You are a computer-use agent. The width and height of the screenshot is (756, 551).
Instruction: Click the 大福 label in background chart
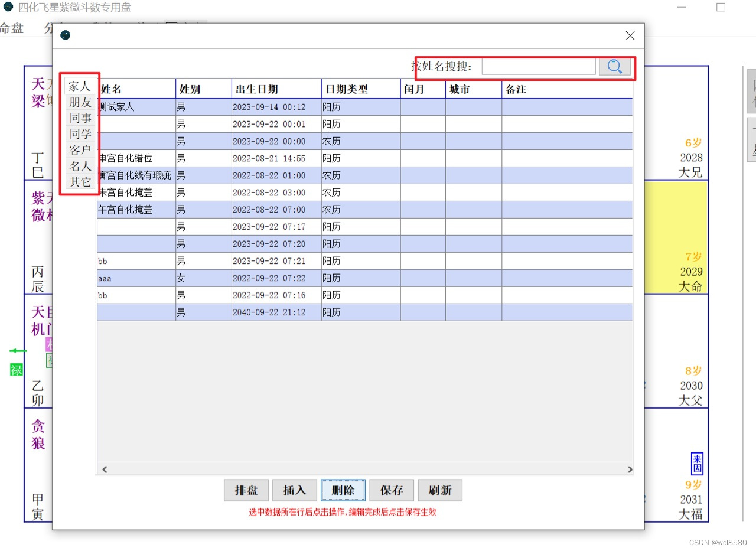point(690,514)
